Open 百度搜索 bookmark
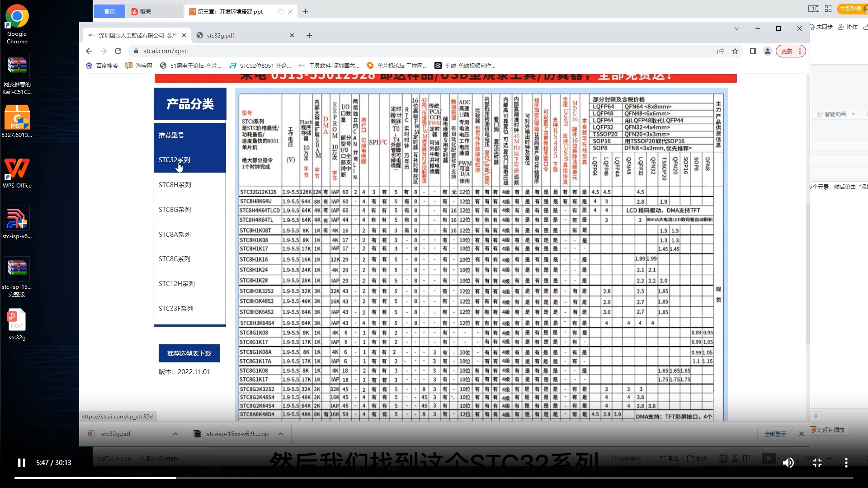The width and height of the screenshot is (868, 488). [102, 66]
